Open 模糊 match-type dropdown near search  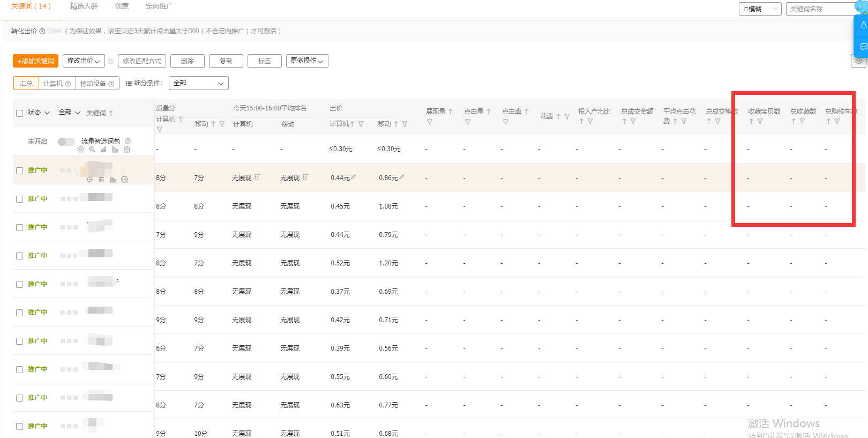tap(760, 9)
